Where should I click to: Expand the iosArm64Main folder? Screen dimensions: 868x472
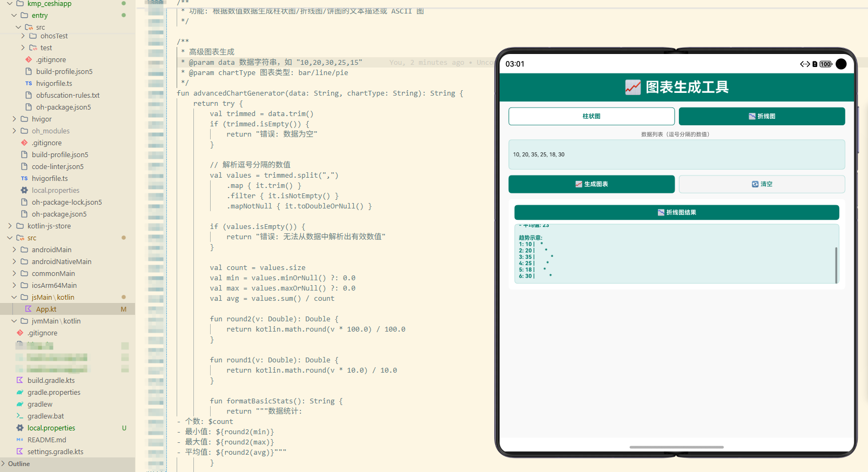14,286
